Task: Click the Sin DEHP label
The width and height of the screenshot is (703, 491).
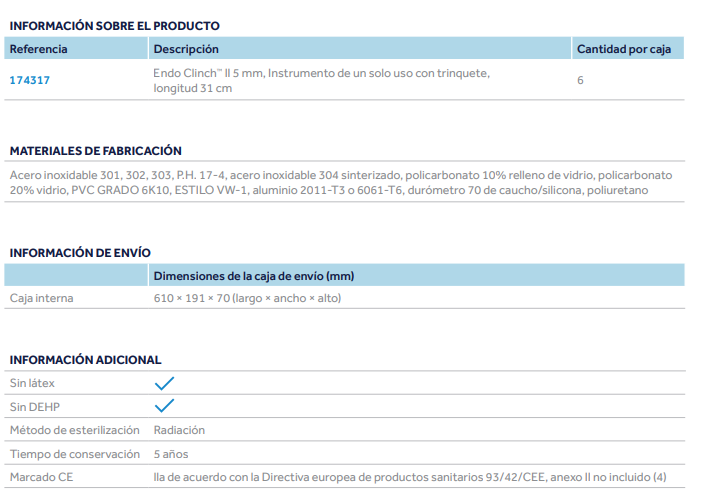Action: [x=35, y=407]
